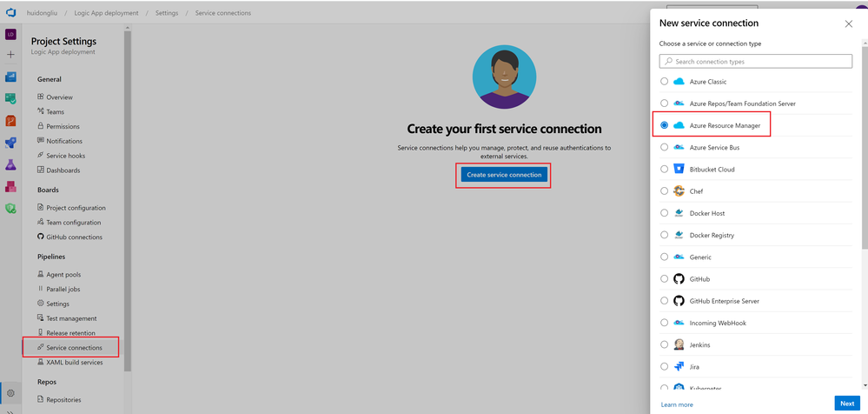This screenshot has width=868, height=414.
Task: Select the Jira radio button
Action: point(665,366)
